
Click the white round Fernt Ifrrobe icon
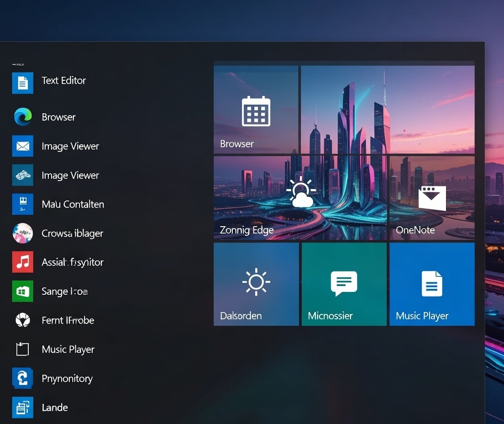(23, 320)
